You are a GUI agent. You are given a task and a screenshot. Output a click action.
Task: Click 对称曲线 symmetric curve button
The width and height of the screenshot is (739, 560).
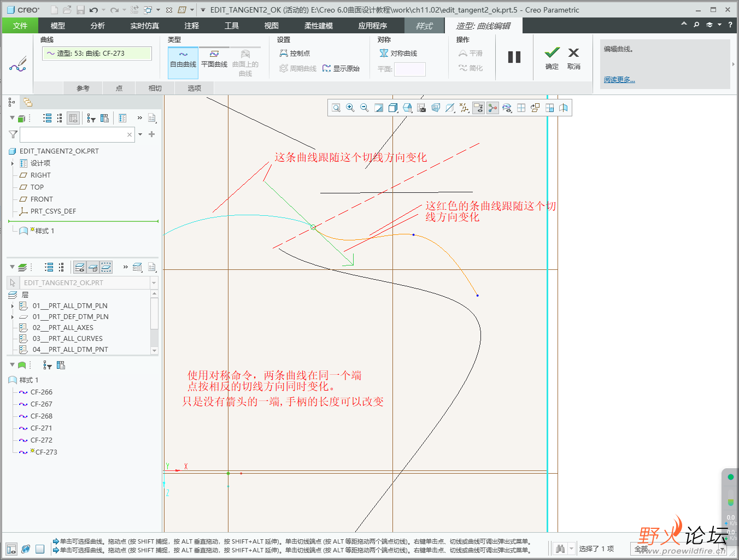(398, 53)
